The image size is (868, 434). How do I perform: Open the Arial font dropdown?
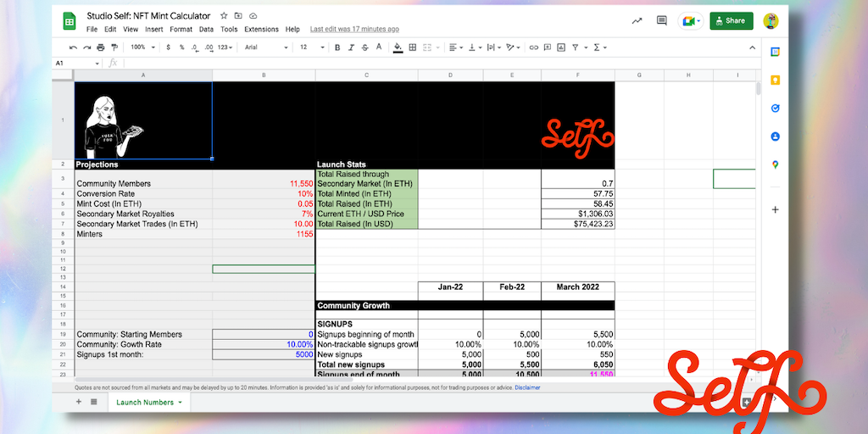(x=266, y=47)
